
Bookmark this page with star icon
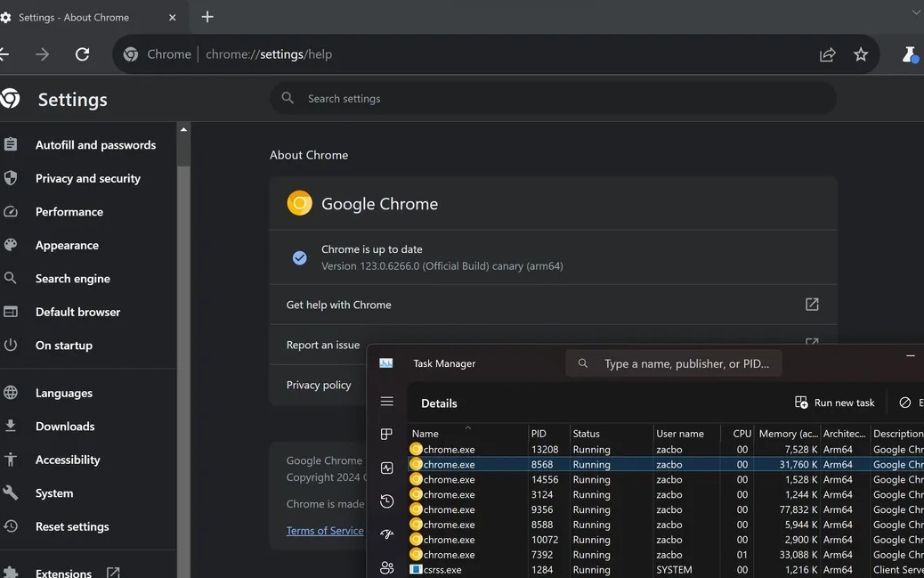861,54
